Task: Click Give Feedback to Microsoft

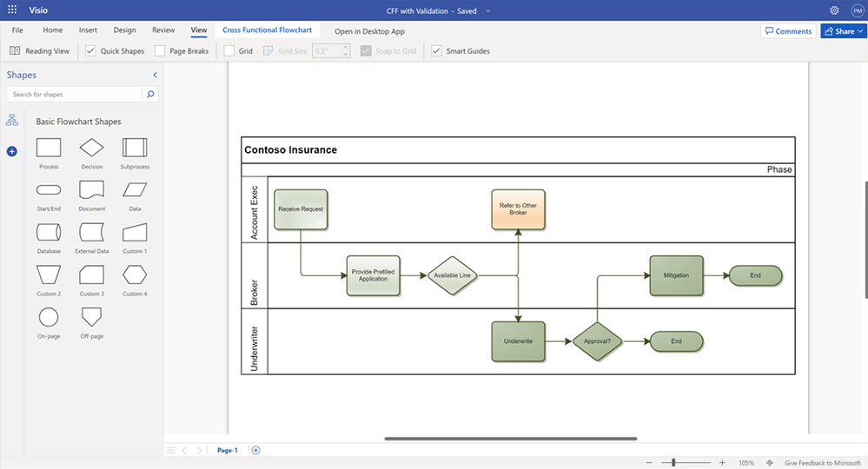Action: click(x=822, y=463)
